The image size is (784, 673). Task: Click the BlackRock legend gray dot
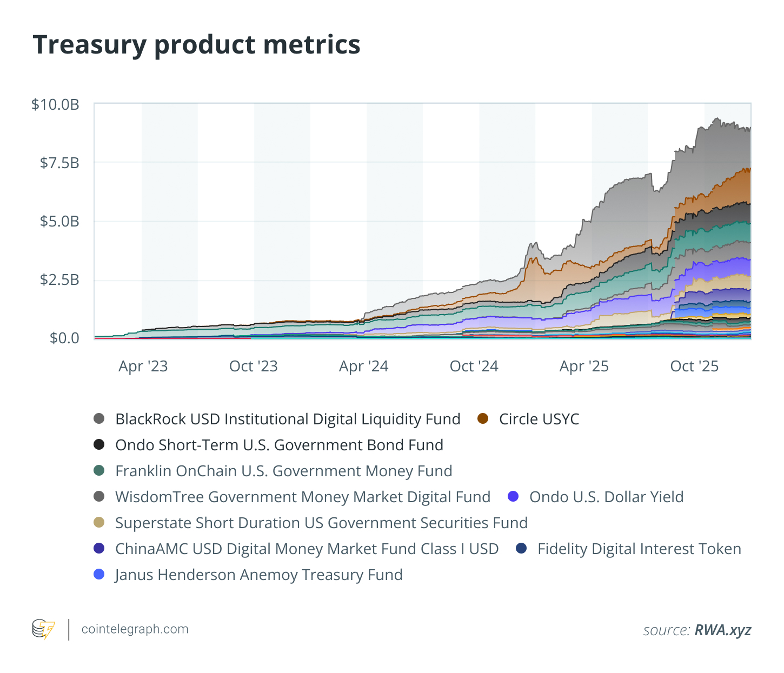99,419
